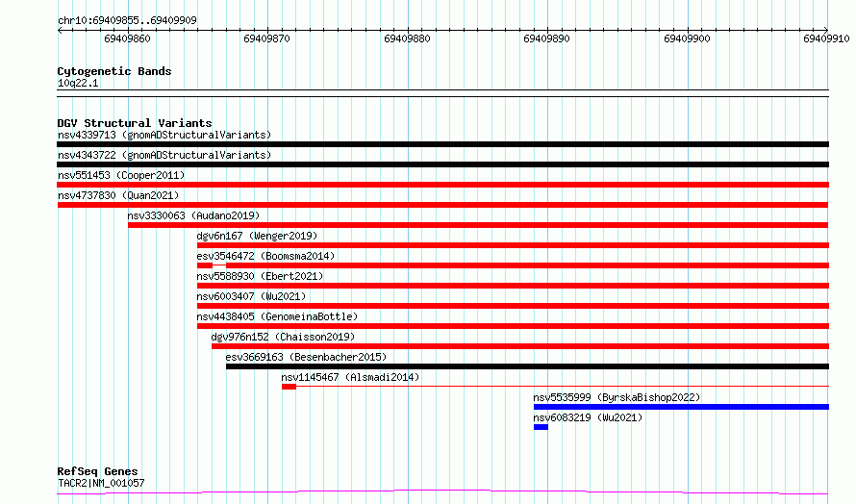Open the nsv6083219 (Wu2021) label
Viewport: 856px width, 504px height.
pyautogui.click(x=588, y=417)
